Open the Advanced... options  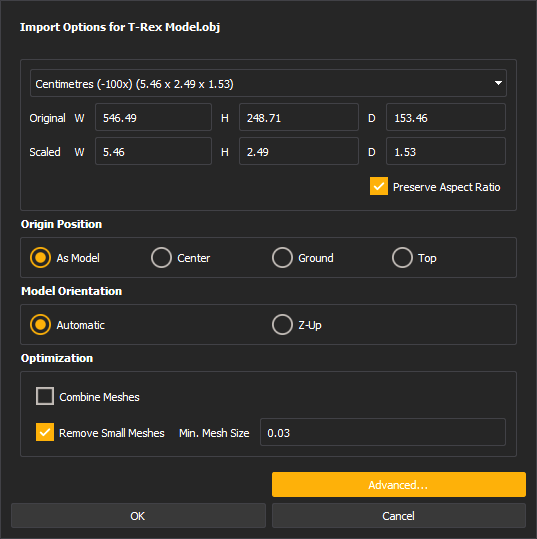tap(399, 485)
